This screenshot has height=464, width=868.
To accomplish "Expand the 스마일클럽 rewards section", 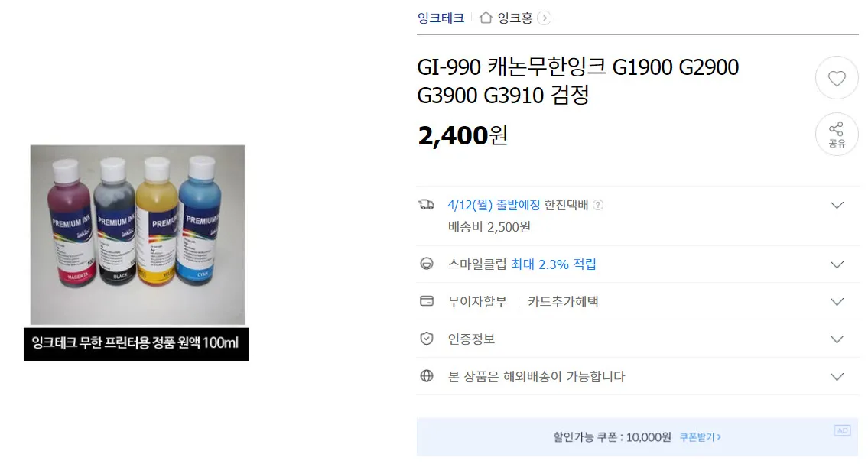I will click(x=837, y=264).
